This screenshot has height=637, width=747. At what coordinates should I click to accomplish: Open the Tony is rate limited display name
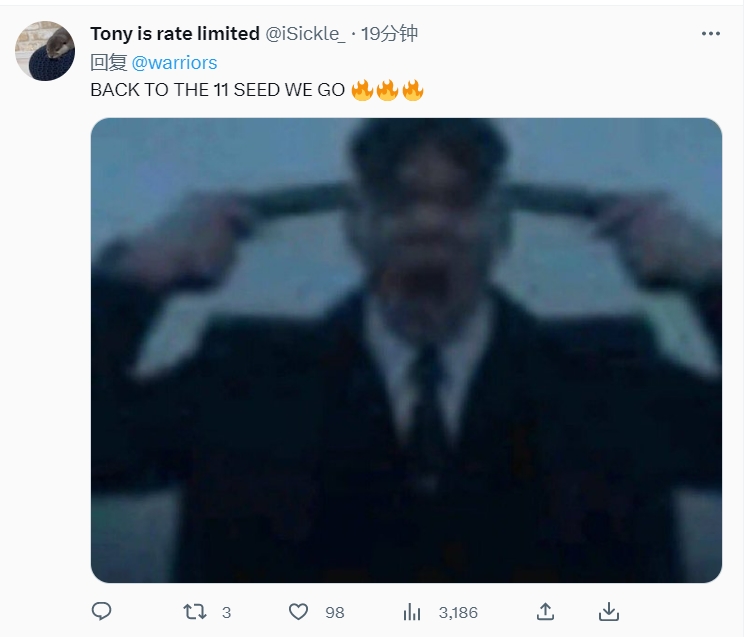pos(175,34)
